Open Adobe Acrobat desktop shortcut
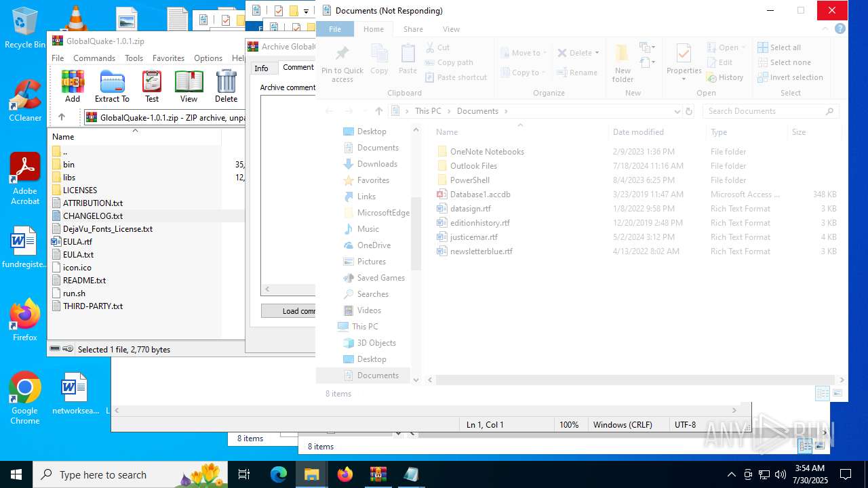This screenshot has width=868, height=488. (x=25, y=178)
